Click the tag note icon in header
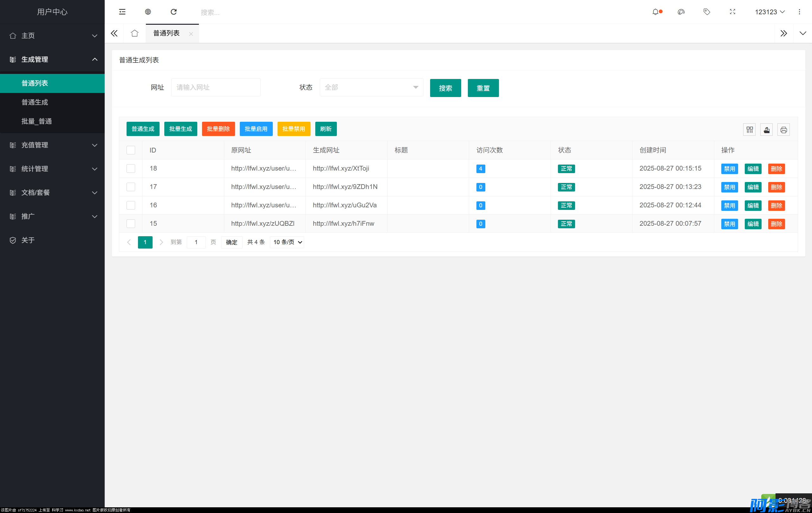Viewport: 812px width, 513px height. click(x=706, y=12)
